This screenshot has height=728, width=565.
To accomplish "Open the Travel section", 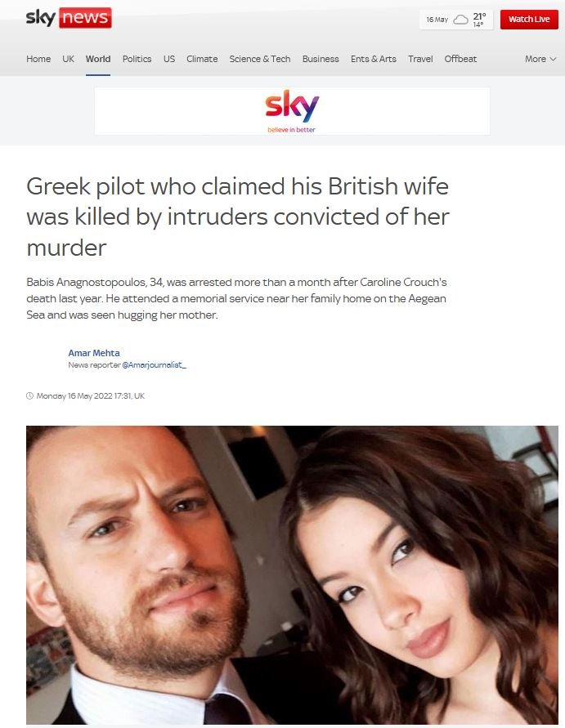I will tap(420, 59).
